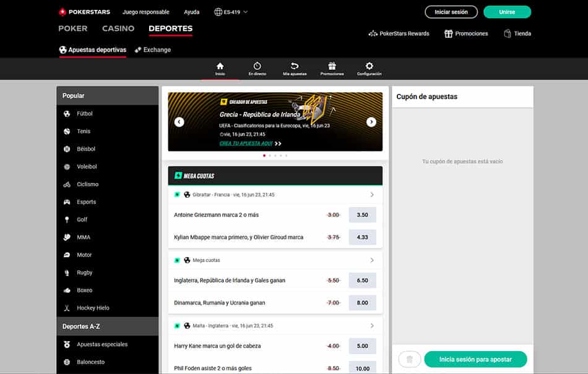This screenshot has width=588, height=374.
Task: Click the Deportes A-Z section header
Action: pos(108,326)
